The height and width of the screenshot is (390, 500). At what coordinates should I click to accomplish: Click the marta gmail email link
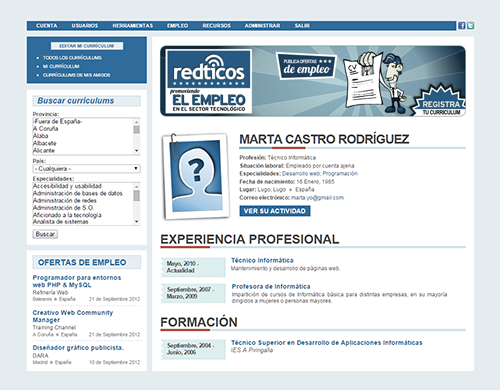[317, 198]
